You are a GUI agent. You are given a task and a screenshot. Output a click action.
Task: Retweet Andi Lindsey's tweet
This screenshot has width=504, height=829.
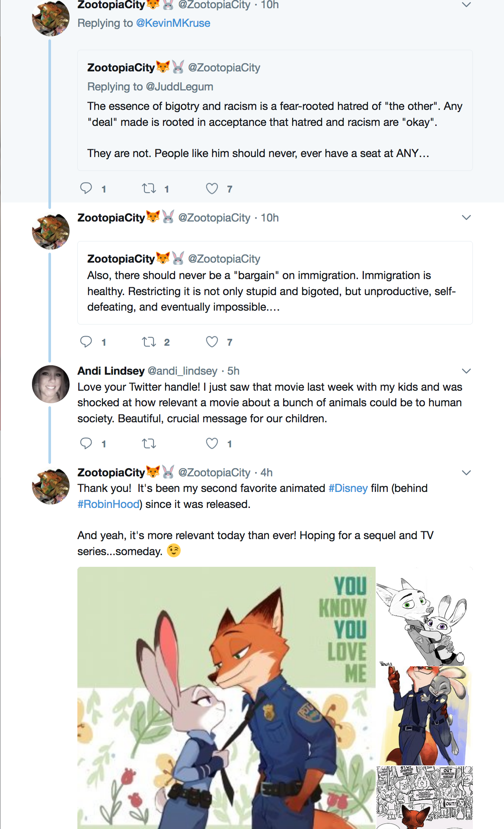click(x=149, y=443)
